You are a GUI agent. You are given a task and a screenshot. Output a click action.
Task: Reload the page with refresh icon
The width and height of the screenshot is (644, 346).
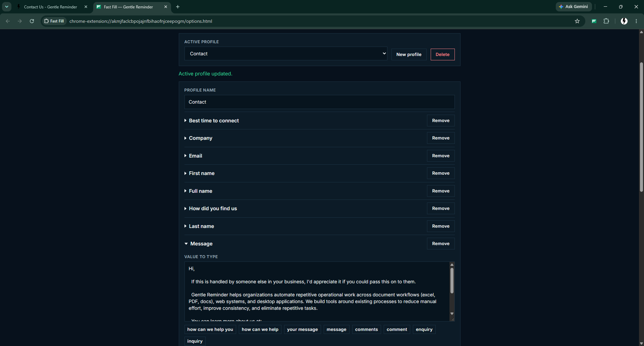click(x=32, y=21)
